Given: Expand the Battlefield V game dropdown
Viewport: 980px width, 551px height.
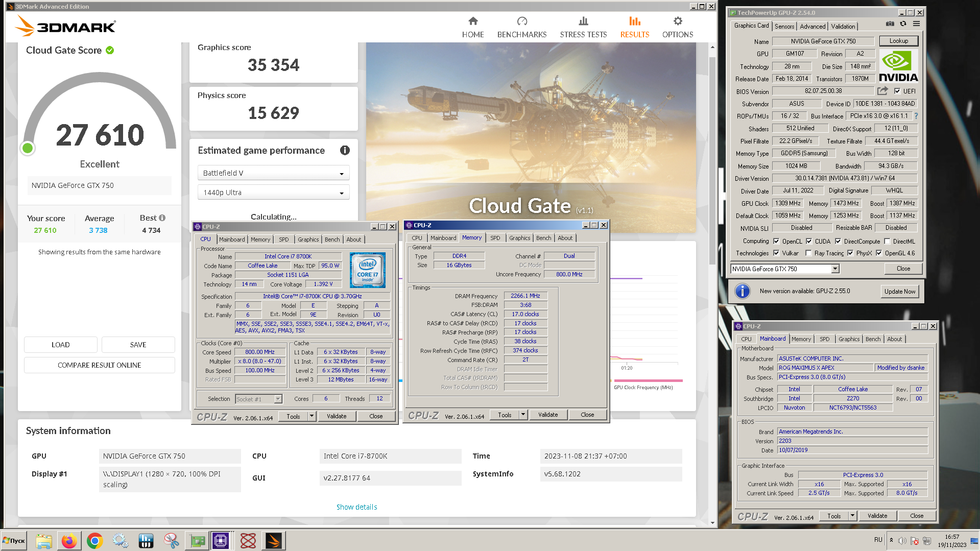Looking at the screenshot, I should point(273,173).
